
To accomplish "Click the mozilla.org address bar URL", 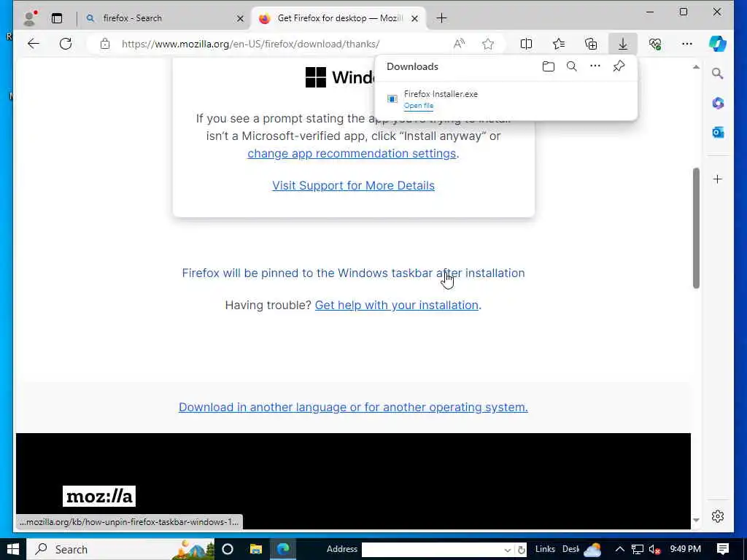I will (x=251, y=44).
